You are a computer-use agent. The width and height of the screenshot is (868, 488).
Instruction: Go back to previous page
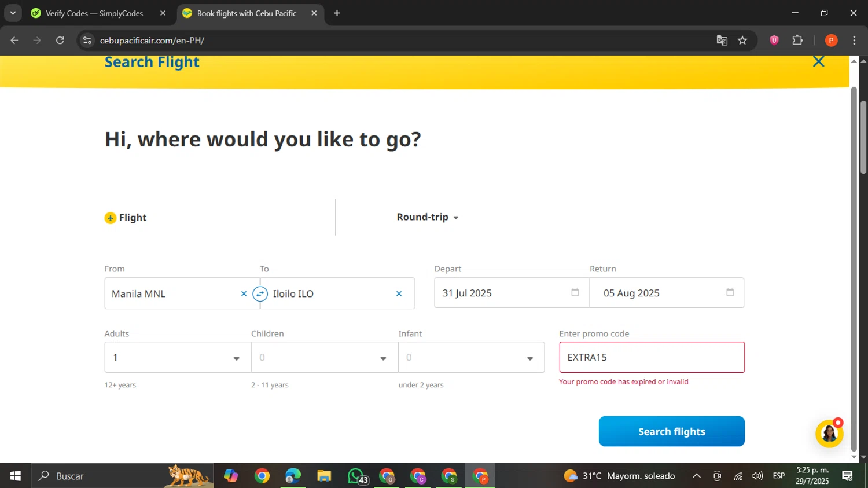click(14, 41)
